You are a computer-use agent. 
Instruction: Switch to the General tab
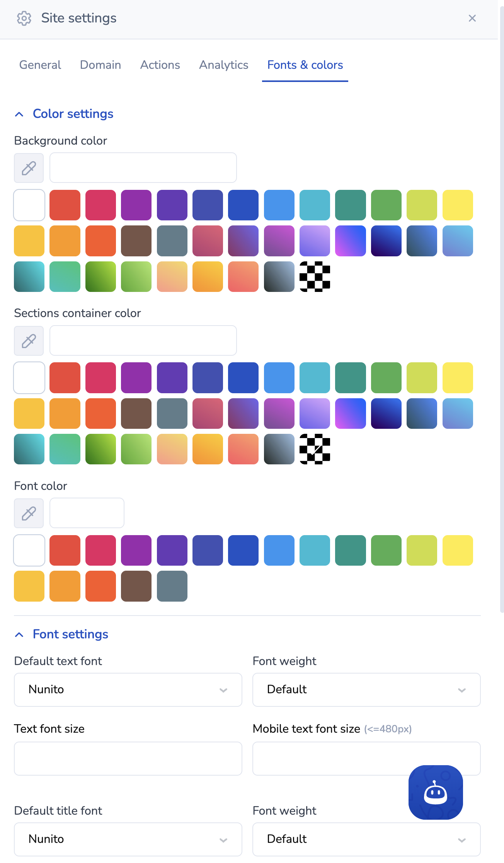click(40, 65)
